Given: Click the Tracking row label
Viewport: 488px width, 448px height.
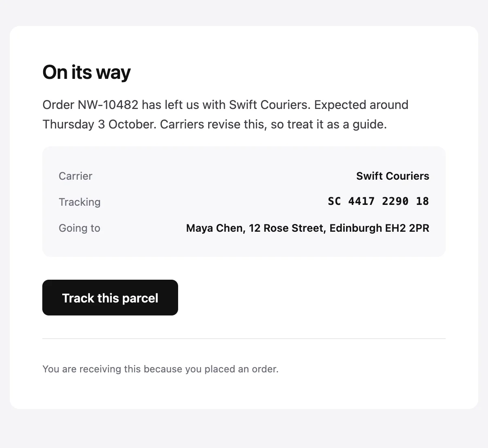Looking at the screenshot, I should click(x=79, y=202).
